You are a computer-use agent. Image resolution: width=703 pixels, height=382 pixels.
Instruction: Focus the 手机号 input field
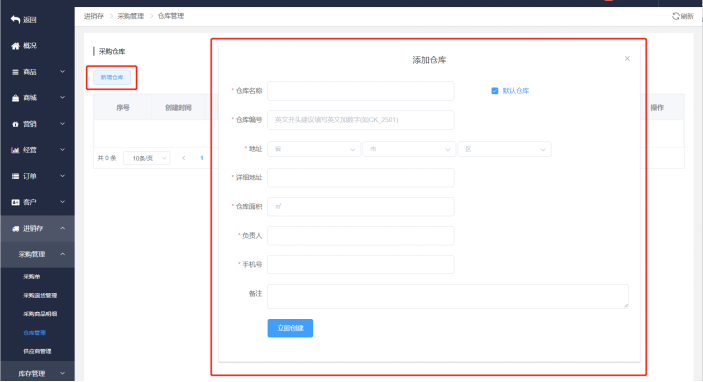click(361, 265)
